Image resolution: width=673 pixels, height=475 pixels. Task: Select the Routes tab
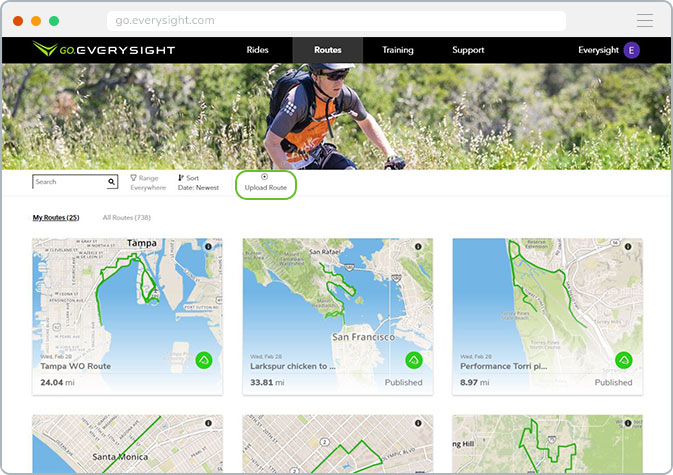[x=327, y=50]
